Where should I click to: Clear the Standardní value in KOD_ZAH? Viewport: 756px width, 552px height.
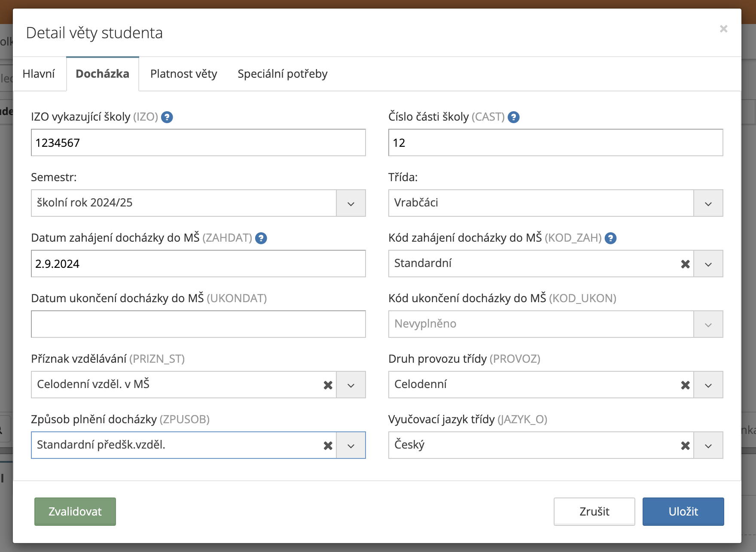coord(685,264)
